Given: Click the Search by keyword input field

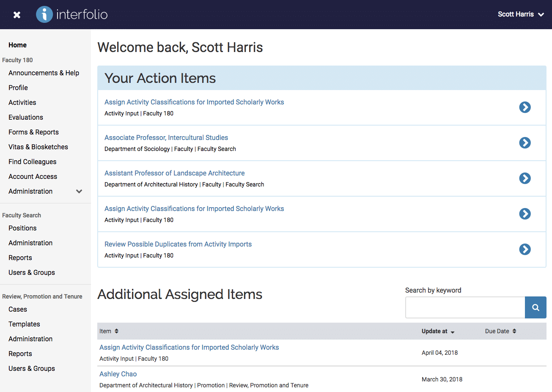Looking at the screenshot, I should pyautogui.click(x=465, y=307).
